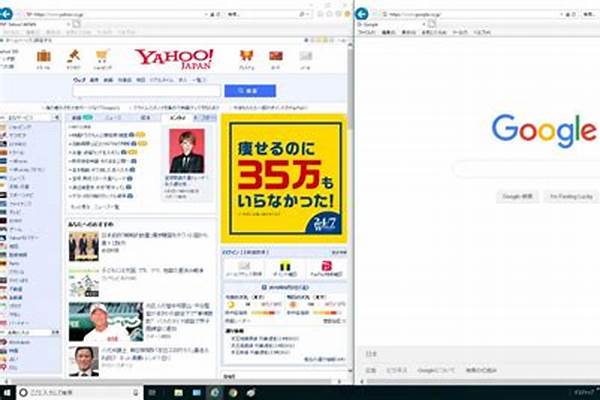Screen dimensions: 600x400
Task: Refresh the Yahoo page from address bar
Action: (219, 14)
